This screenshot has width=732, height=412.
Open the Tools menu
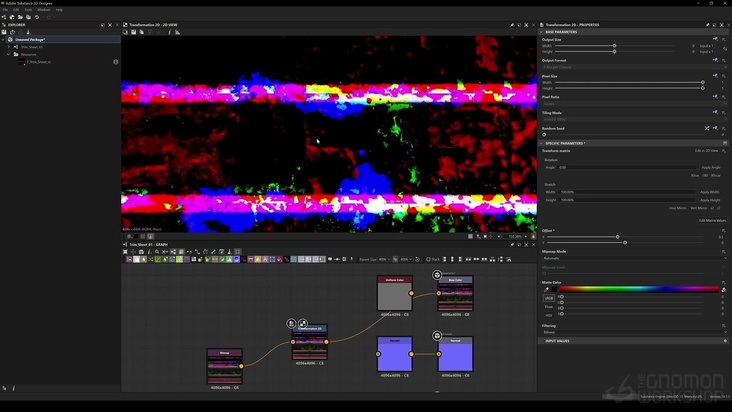(x=28, y=9)
